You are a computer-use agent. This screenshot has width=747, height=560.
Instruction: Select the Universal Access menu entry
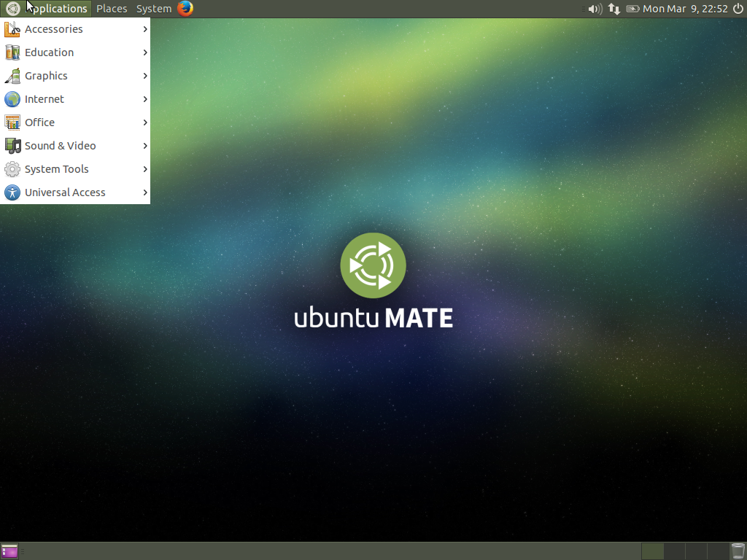(75, 192)
